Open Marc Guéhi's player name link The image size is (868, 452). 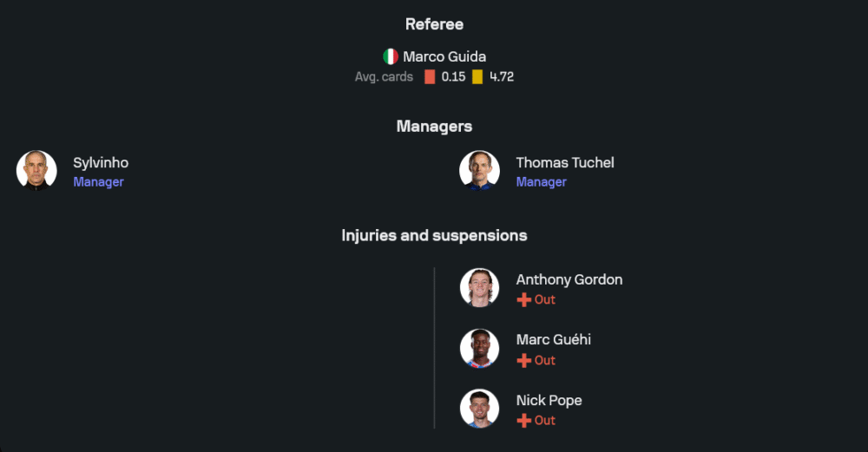click(x=554, y=339)
